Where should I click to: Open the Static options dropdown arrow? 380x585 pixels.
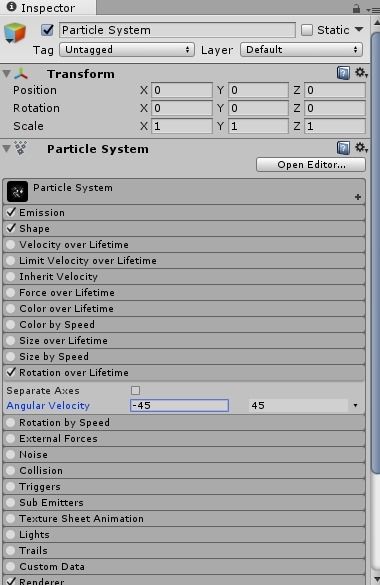coord(359,29)
